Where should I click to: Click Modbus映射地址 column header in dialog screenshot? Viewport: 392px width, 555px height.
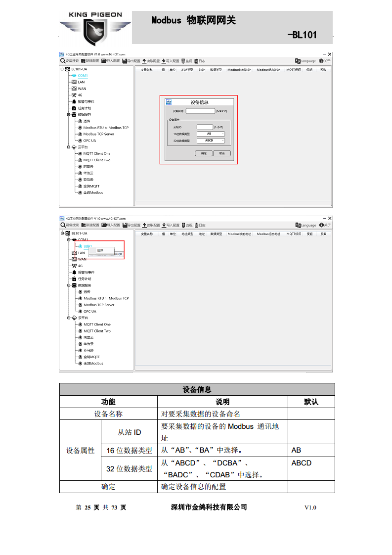[239, 70]
